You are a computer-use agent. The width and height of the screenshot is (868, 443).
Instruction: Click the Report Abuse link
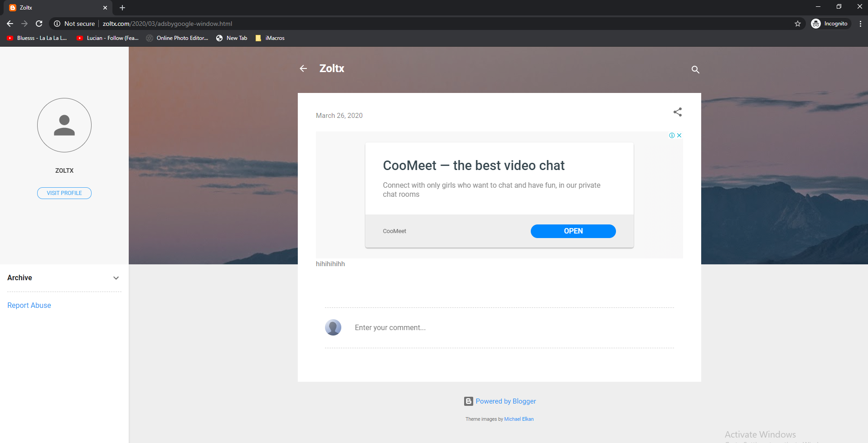pyautogui.click(x=29, y=306)
